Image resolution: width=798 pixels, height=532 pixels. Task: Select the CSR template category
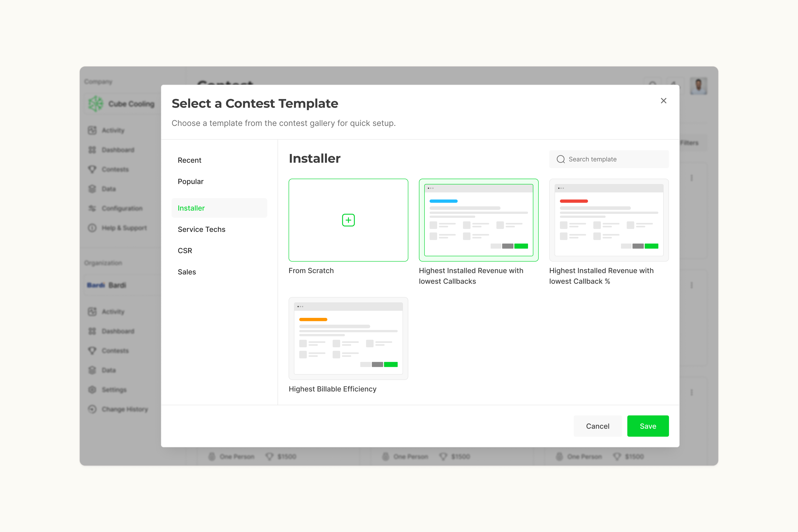pyautogui.click(x=185, y=251)
